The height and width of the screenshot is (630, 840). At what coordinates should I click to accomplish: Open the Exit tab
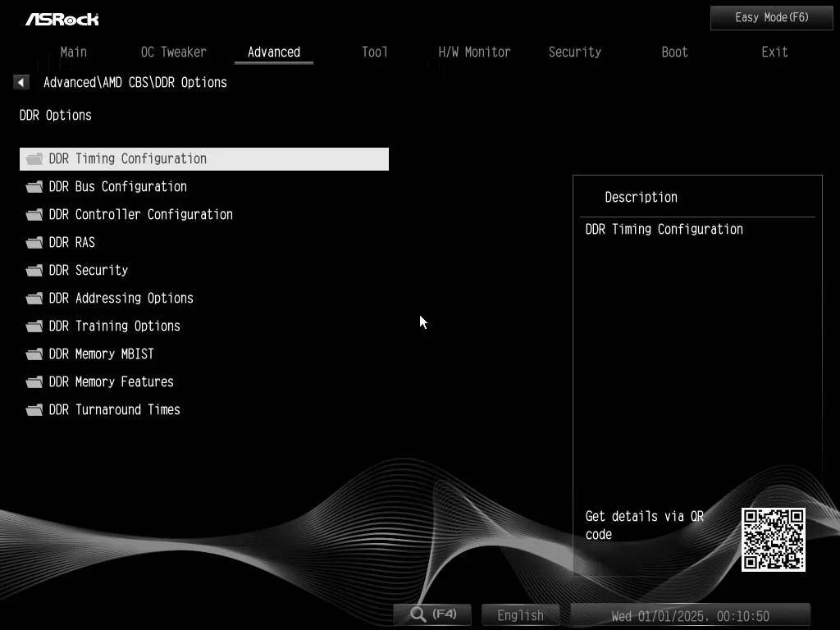[x=774, y=52]
